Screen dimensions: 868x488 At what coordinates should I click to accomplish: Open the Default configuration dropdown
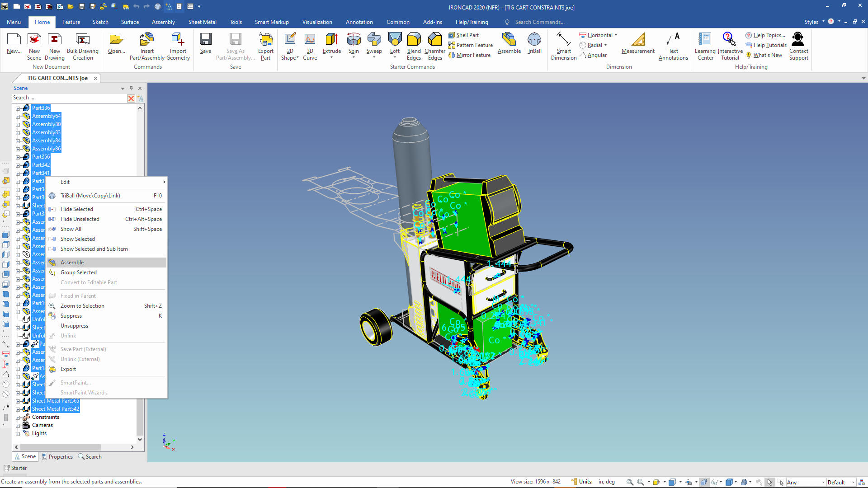pyautogui.click(x=853, y=482)
